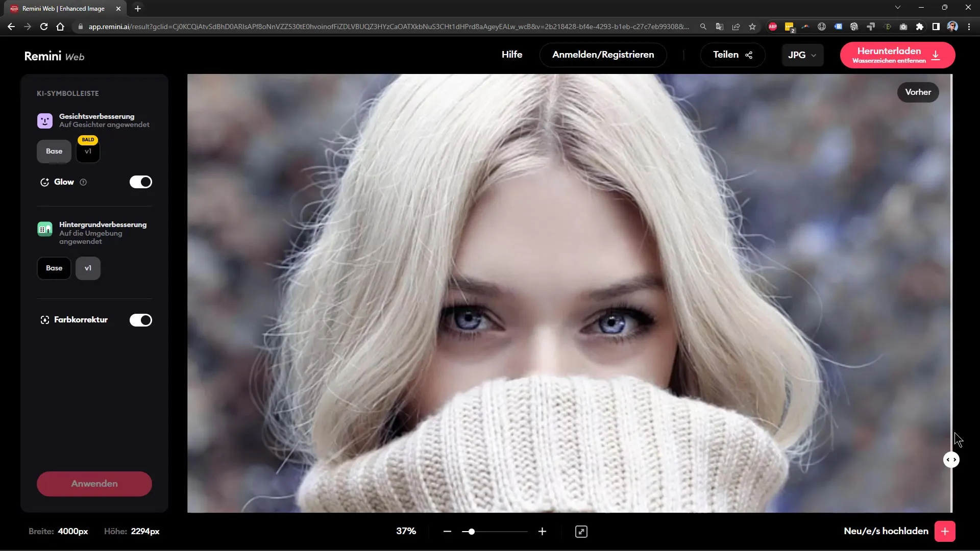Toggle the browser side panel icon
The height and width of the screenshot is (551, 980).
(x=936, y=27)
